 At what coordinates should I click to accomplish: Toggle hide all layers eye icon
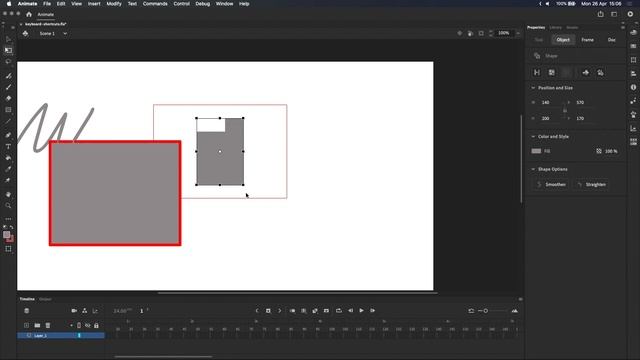[87, 325]
